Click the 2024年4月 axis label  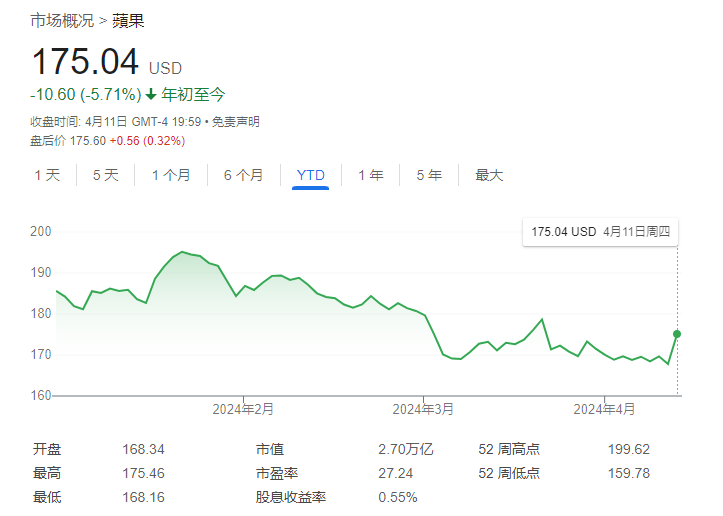604,409
